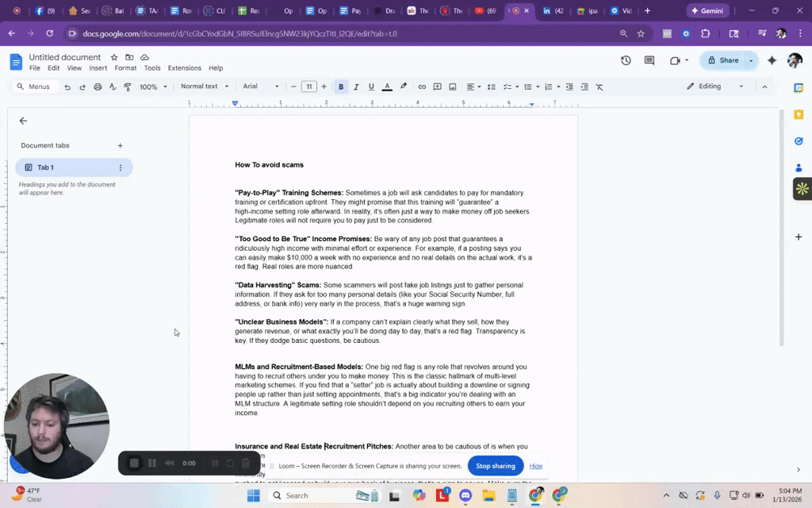
Task: Open bulleted list options dropdown
Action: point(538,87)
